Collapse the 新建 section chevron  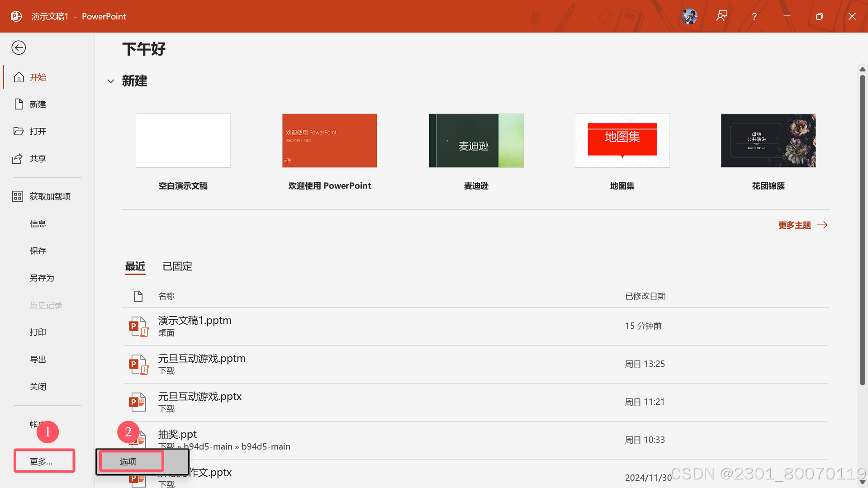(x=111, y=81)
